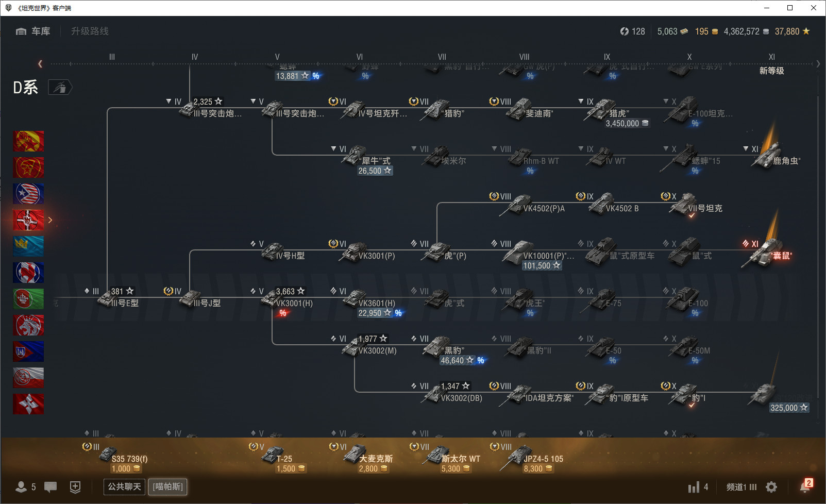
Task: Click vehicle type icon beside D系
Action: pyautogui.click(x=60, y=88)
